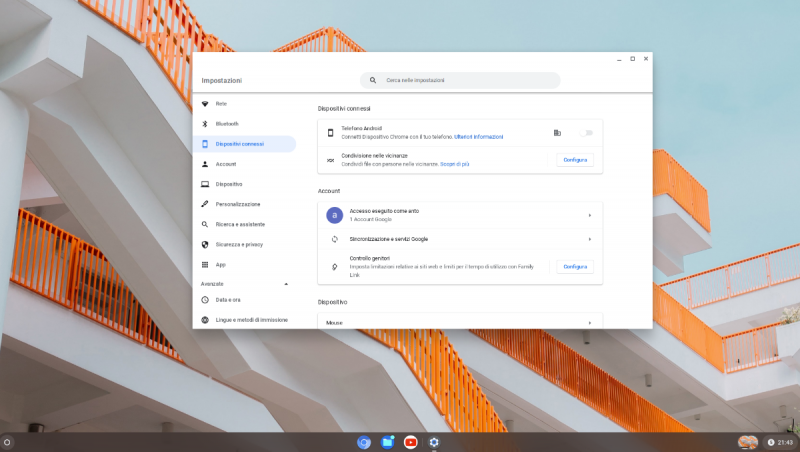Open the Avanzate heading label
This screenshot has height=452, width=800.
click(x=212, y=284)
